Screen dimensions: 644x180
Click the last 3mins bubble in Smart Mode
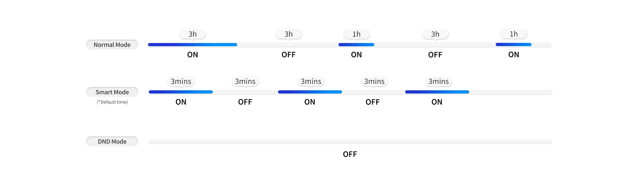[438, 81]
